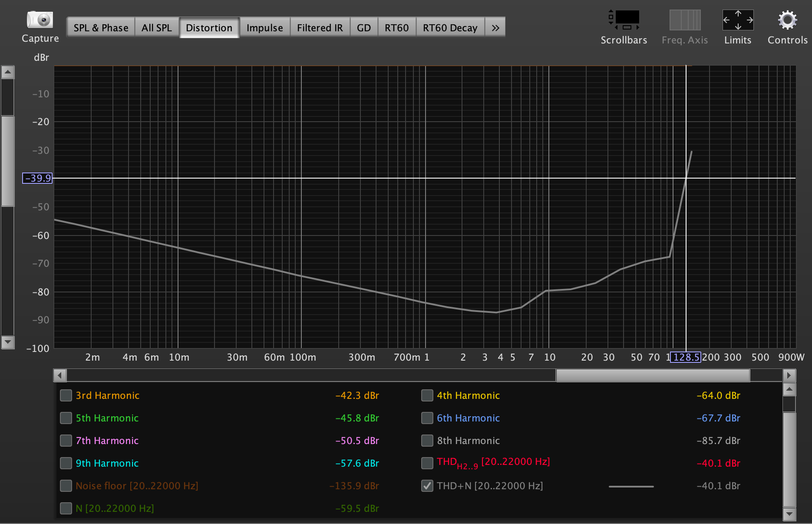Click the 7th Harmonic -50.5 dBr value
Image resolution: width=812 pixels, height=524 pixels.
click(x=357, y=441)
